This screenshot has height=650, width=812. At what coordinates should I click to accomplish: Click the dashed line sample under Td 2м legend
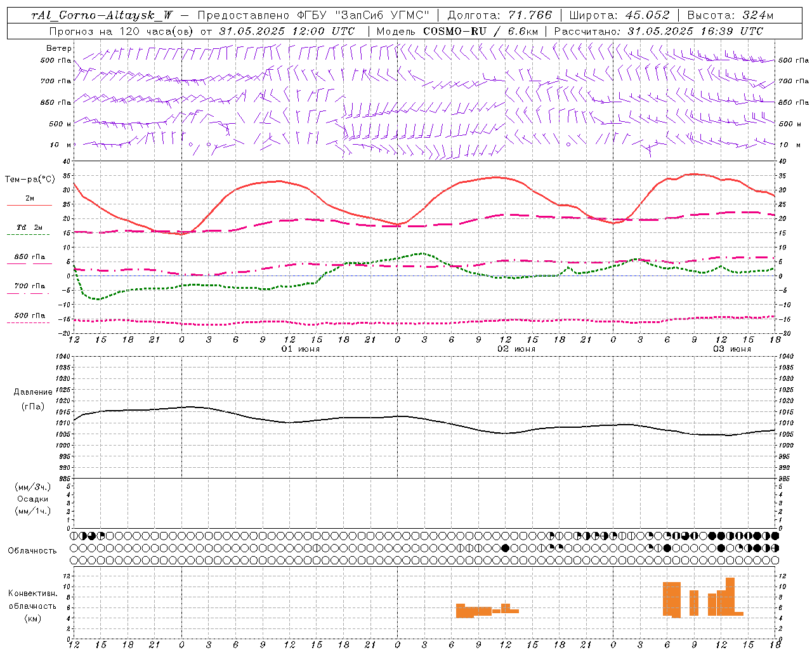[29, 235]
